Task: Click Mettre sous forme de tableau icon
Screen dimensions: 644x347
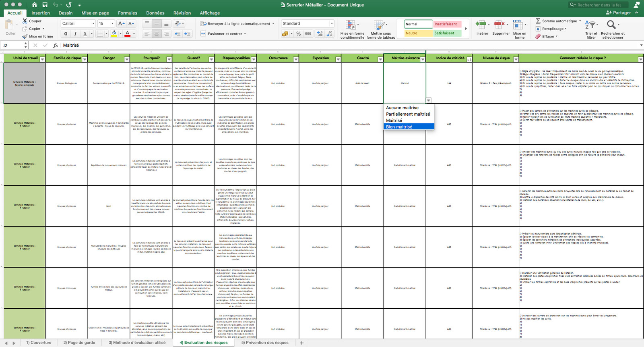Action: (379, 25)
